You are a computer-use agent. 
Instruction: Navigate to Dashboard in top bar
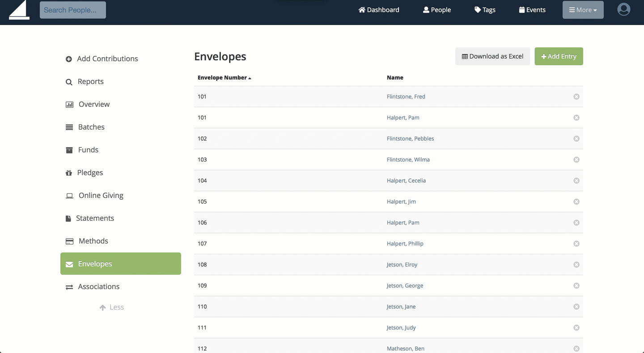click(x=379, y=10)
